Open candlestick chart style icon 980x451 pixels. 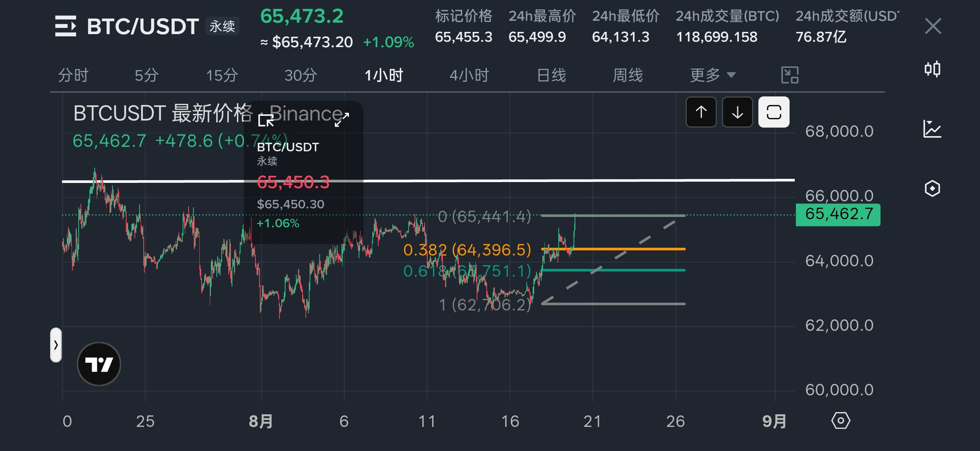[932, 69]
